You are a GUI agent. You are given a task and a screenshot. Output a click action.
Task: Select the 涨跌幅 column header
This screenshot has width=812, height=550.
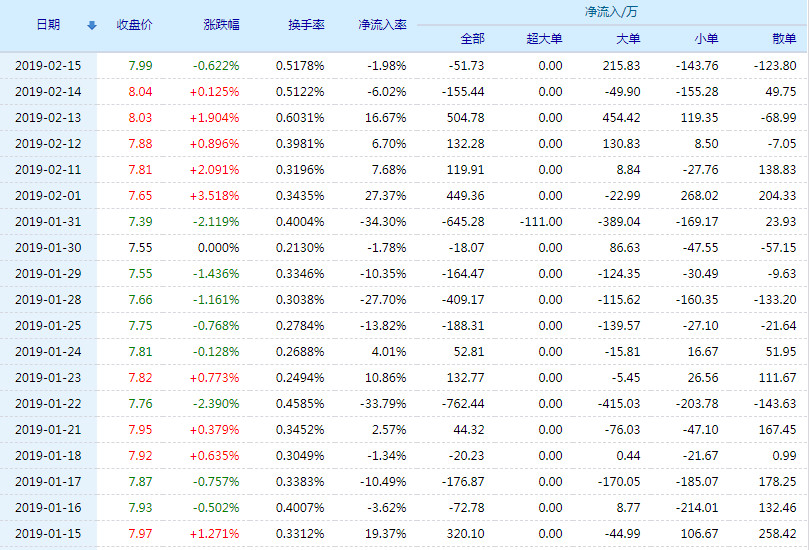pyautogui.click(x=220, y=24)
